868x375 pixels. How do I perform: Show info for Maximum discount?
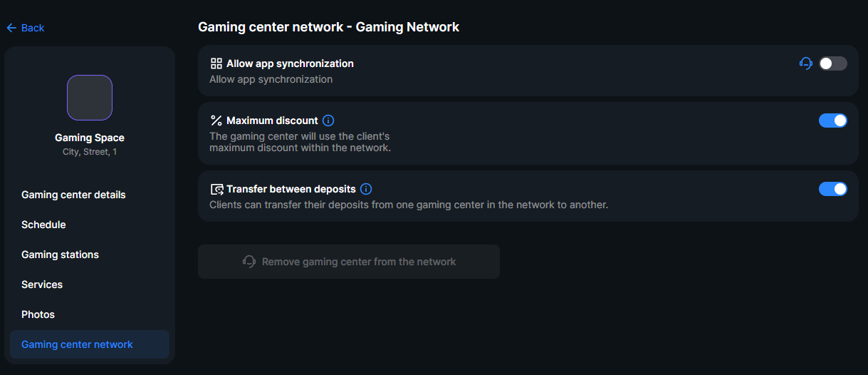pos(328,120)
